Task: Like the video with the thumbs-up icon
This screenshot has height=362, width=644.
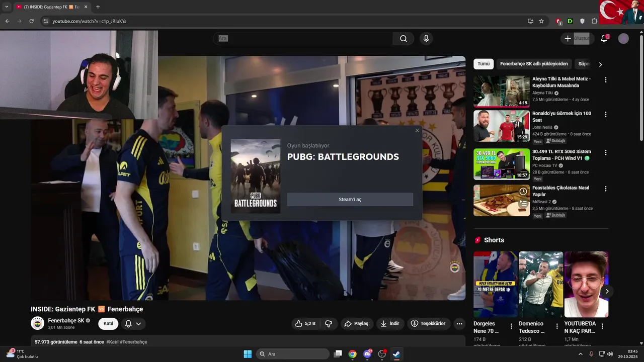Action: point(305,324)
